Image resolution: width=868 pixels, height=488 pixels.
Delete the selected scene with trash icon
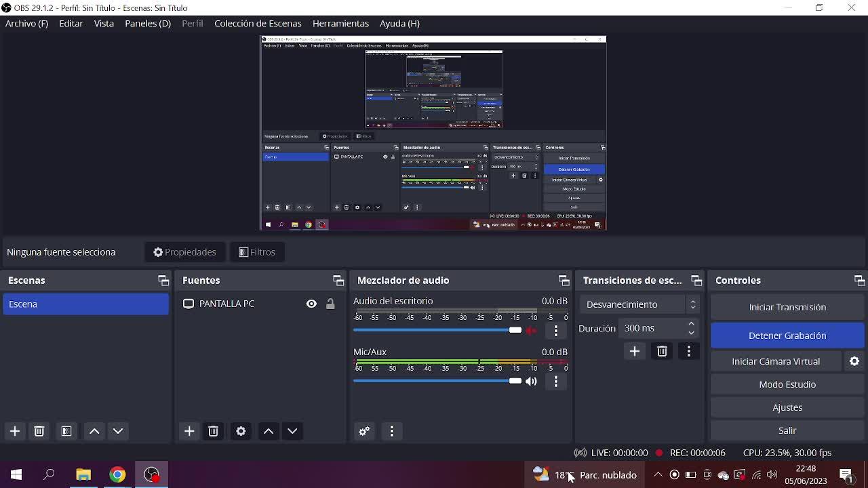point(39,431)
